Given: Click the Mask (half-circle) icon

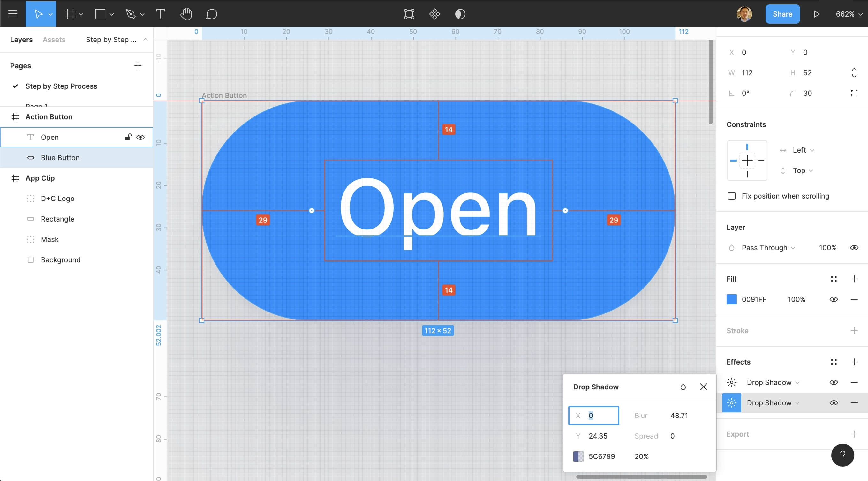Looking at the screenshot, I should (x=460, y=14).
